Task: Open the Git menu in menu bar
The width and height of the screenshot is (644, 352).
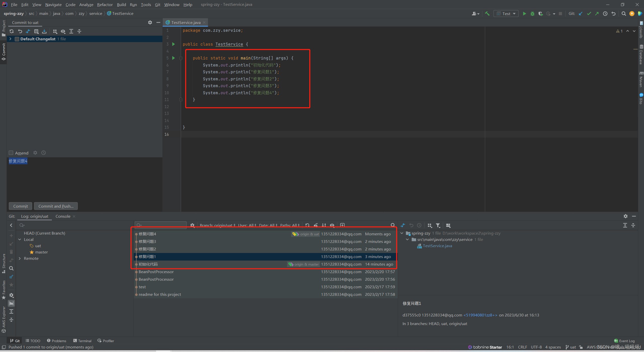Action: 158,5
